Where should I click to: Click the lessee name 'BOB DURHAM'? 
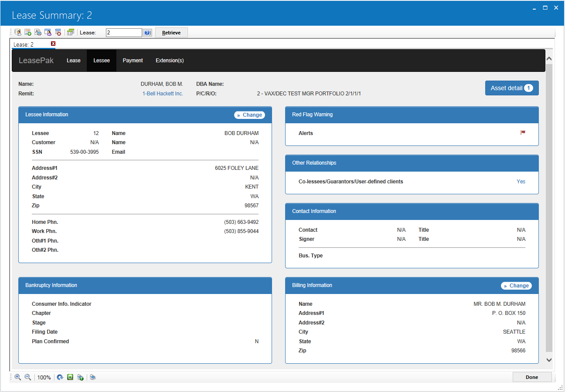[242, 133]
